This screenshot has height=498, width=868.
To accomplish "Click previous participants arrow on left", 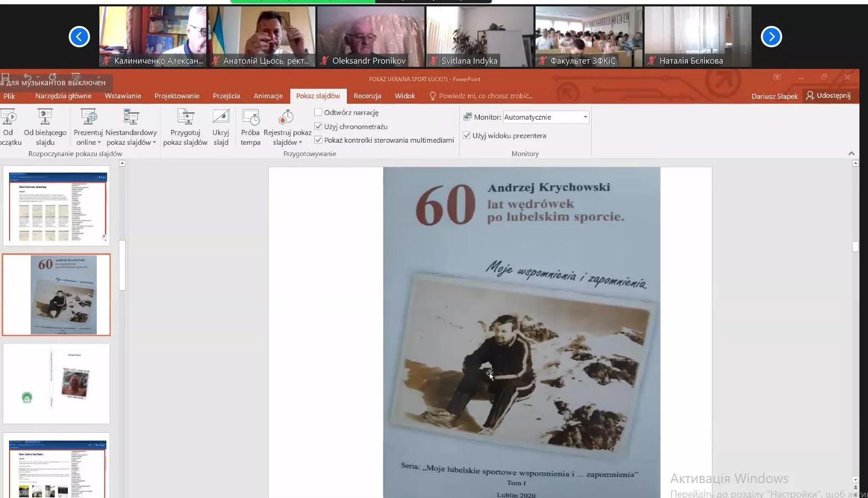I will (79, 37).
